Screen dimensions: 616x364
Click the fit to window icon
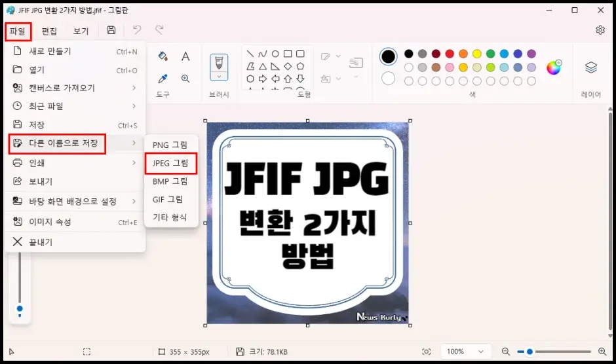[x=426, y=352]
